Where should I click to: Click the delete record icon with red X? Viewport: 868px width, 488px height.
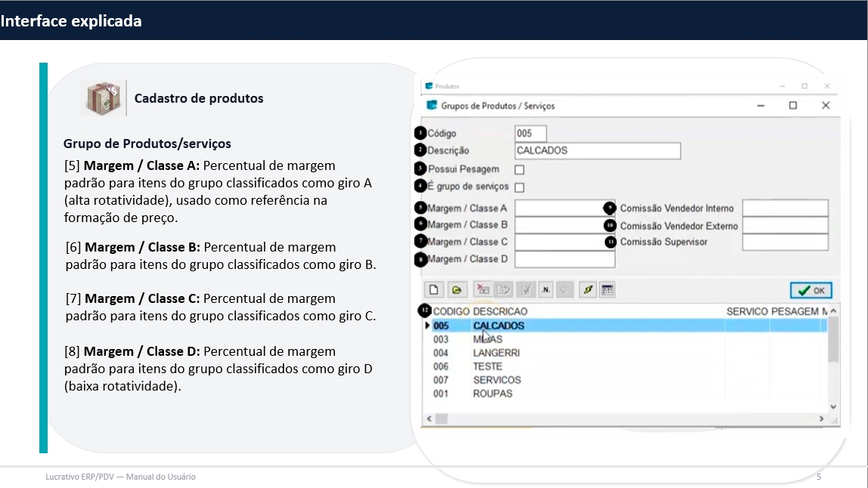click(x=482, y=290)
